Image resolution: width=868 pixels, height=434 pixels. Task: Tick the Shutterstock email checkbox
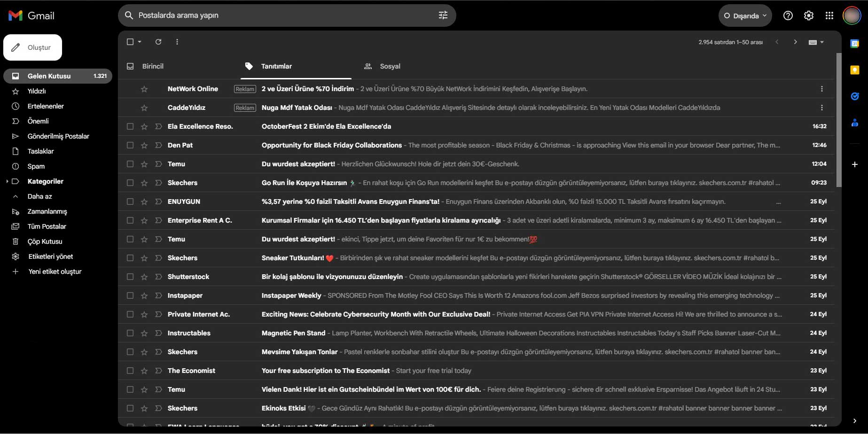point(130,277)
